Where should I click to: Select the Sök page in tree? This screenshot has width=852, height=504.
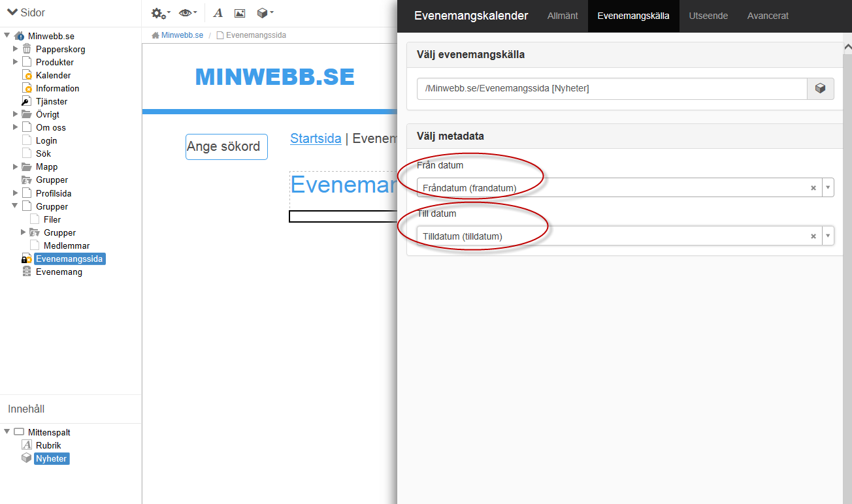pos(43,153)
